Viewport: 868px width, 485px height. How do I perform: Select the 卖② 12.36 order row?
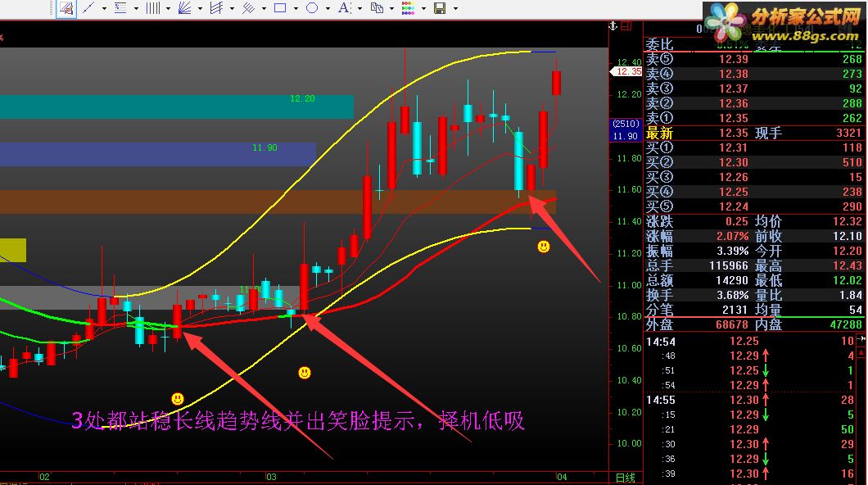[x=754, y=103]
